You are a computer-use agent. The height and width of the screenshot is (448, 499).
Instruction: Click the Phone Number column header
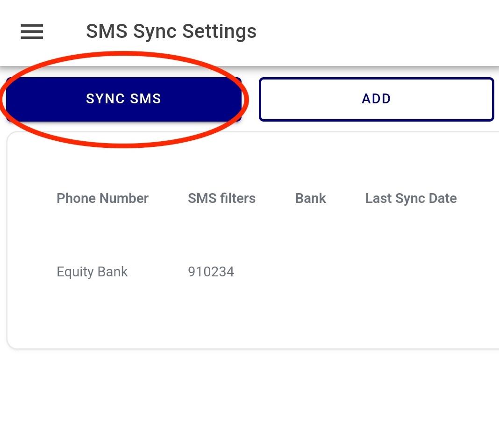pyautogui.click(x=102, y=198)
